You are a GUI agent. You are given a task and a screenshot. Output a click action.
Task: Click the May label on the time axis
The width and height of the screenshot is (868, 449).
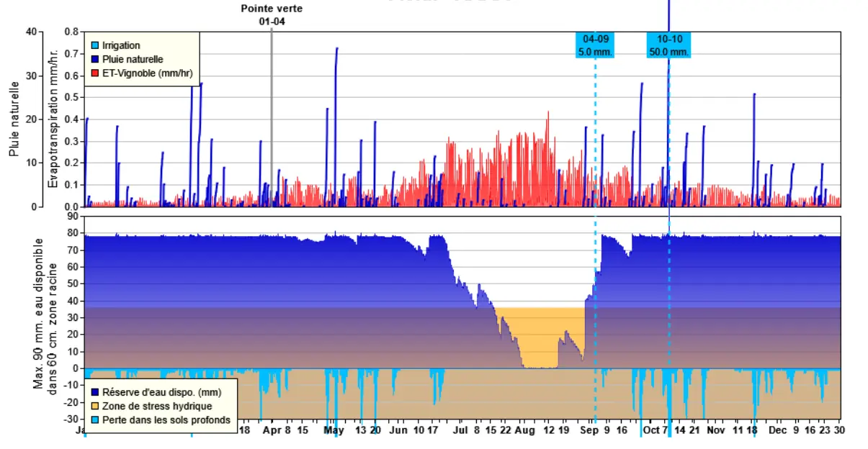[334, 430]
